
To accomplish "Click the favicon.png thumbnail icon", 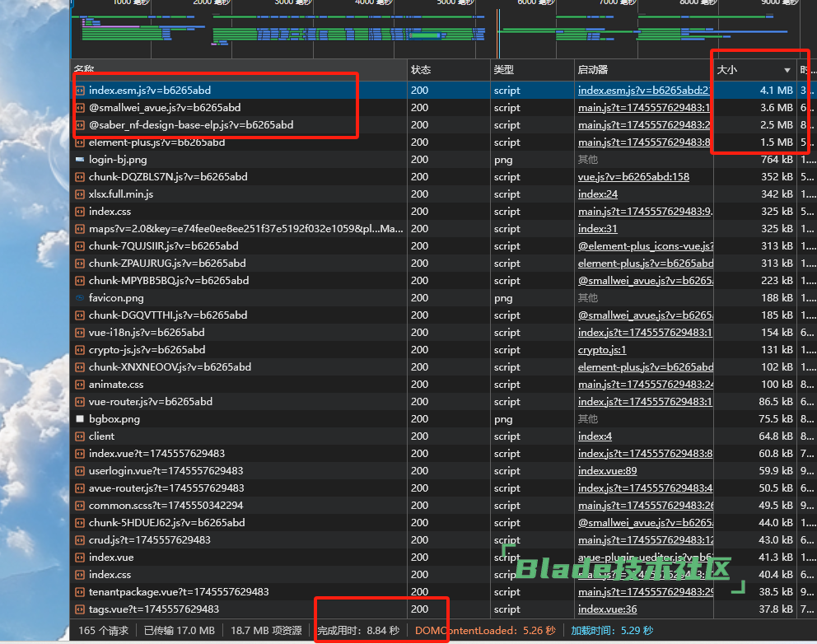I will pos(80,298).
